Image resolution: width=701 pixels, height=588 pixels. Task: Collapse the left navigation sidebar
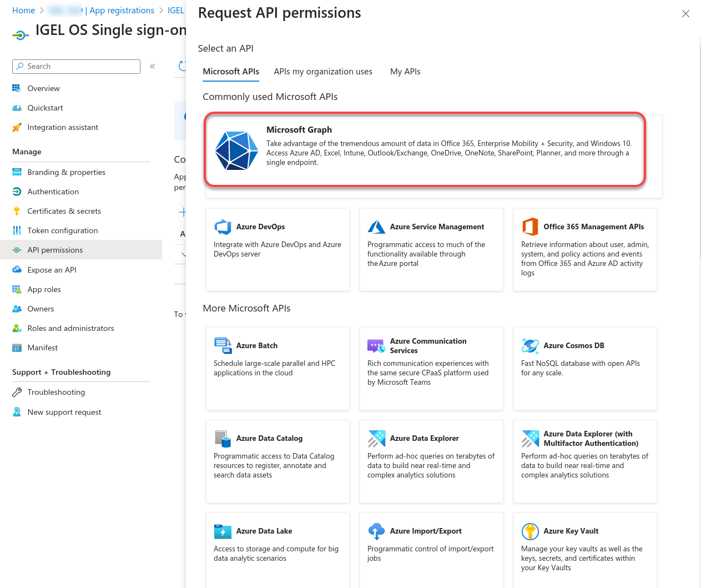click(x=152, y=66)
